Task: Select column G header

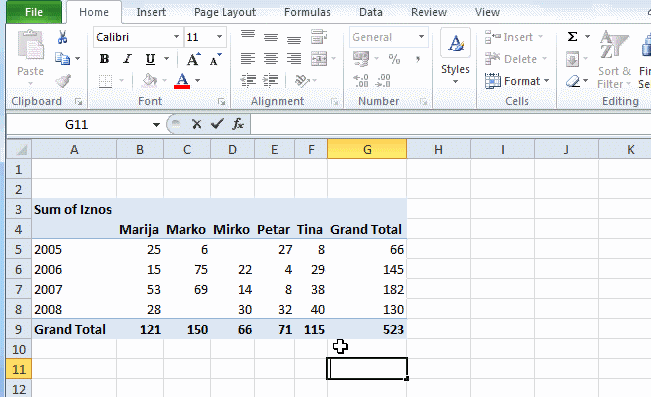Action: tap(367, 149)
